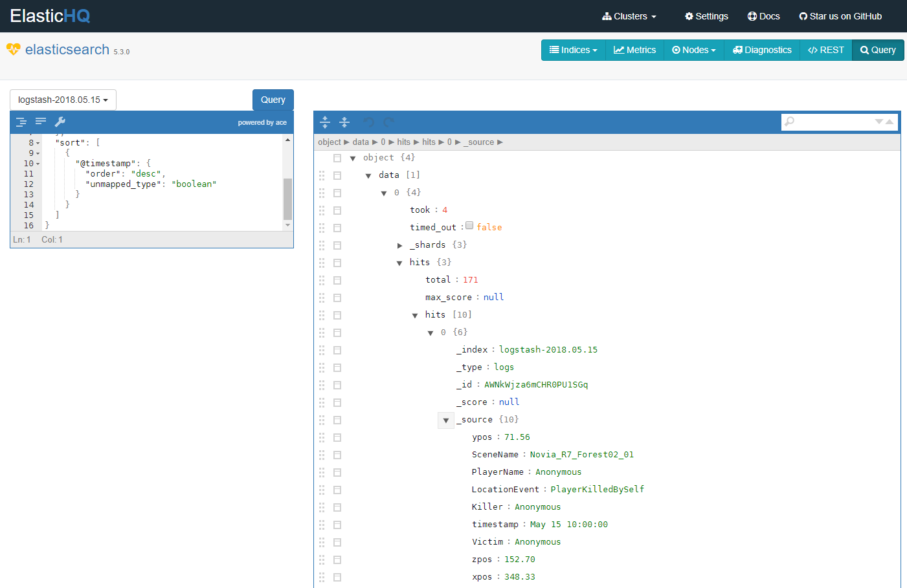Screen dimensions: 907x588
Task: Open Settings from top navigation
Action: point(706,16)
